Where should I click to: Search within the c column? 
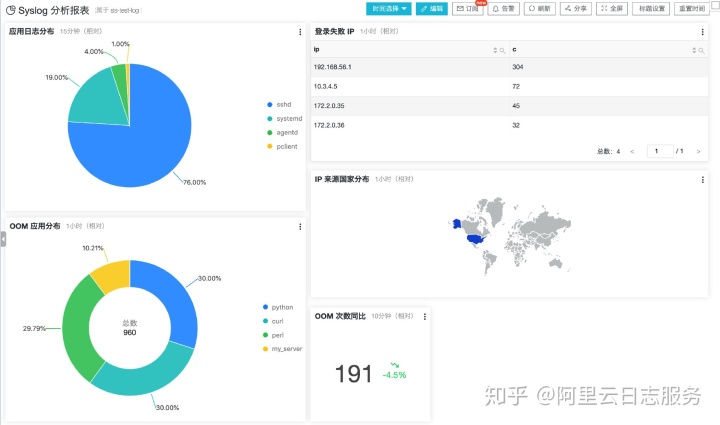(x=701, y=50)
